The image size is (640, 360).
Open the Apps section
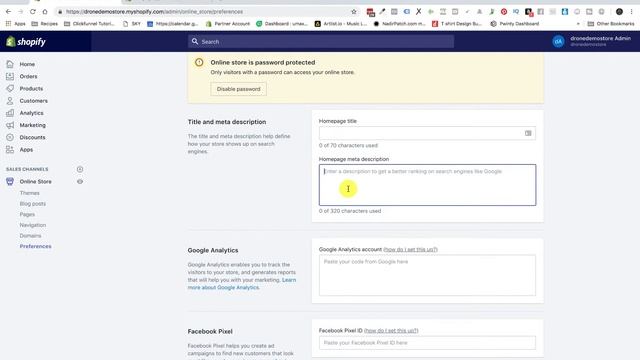26,150
